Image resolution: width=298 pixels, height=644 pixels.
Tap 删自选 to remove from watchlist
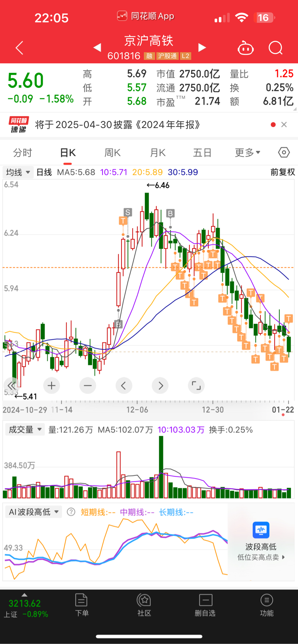coord(205,605)
